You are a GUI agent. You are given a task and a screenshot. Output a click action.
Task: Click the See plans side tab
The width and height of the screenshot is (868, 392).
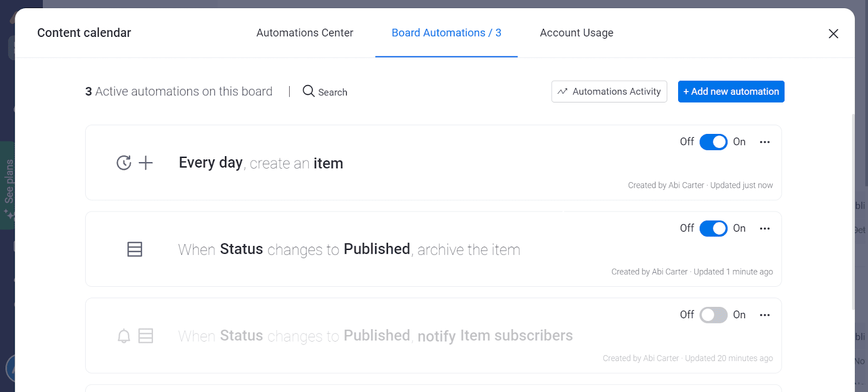(x=8, y=185)
